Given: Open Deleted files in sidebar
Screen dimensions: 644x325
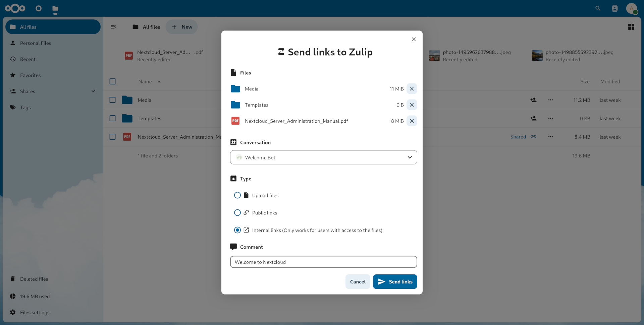Looking at the screenshot, I should coord(53,279).
